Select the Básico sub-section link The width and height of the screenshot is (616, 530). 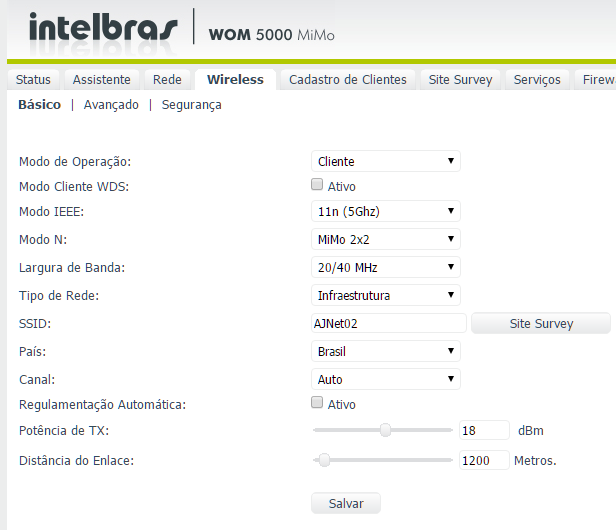(40, 105)
